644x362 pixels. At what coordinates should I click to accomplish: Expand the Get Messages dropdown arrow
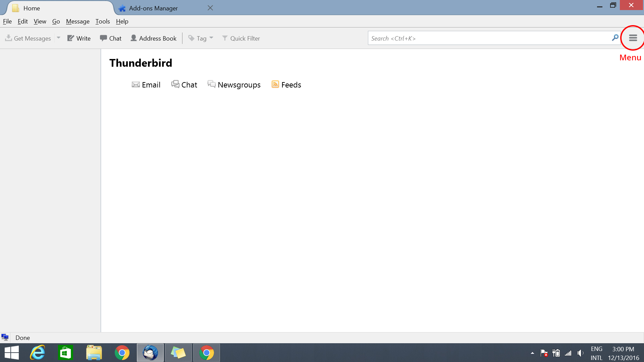coord(58,38)
